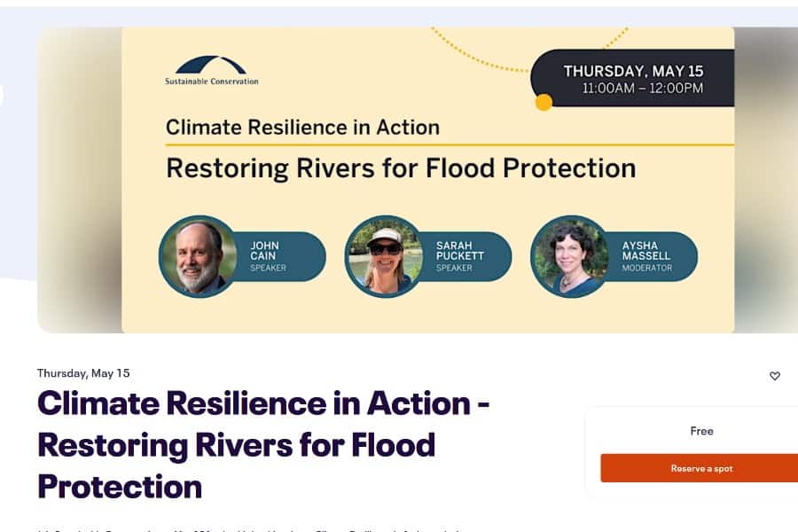Click the Sarah Puckett speaker name tag

point(461,256)
